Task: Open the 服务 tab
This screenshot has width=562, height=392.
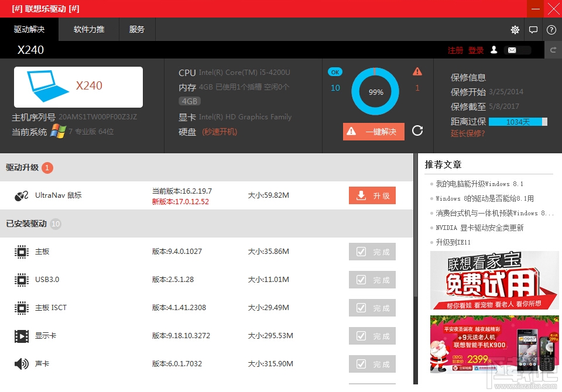Action: [x=137, y=29]
